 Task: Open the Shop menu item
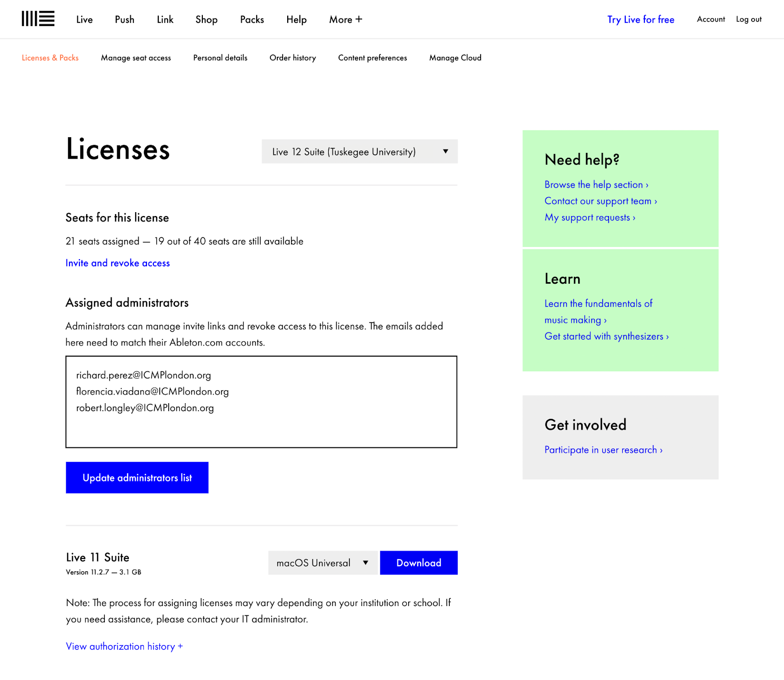coord(206,20)
